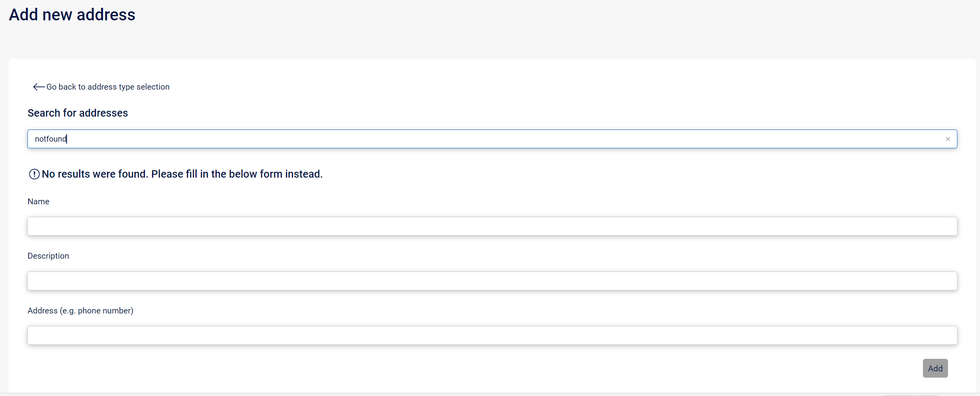The height and width of the screenshot is (396, 980).
Task: Click the 'Address' word in the field label
Action: pyautogui.click(x=42, y=311)
